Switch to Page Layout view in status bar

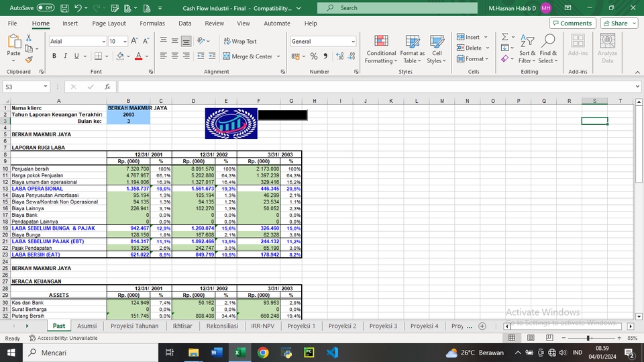(x=531, y=338)
